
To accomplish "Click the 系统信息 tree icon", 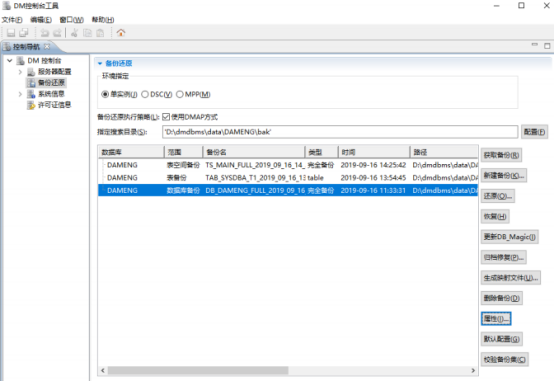I will coord(31,94).
